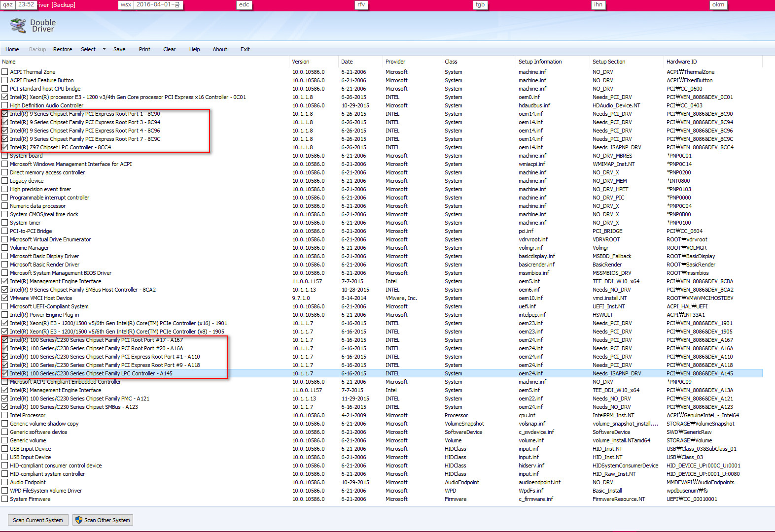Sort by Class column header
Viewport: 775px width, 532px height.
click(x=479, y=62)
